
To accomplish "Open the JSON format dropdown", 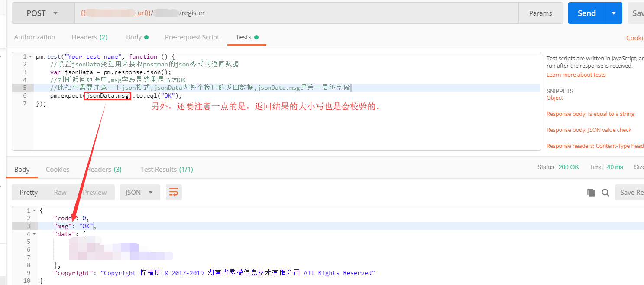I will (139, 193).
